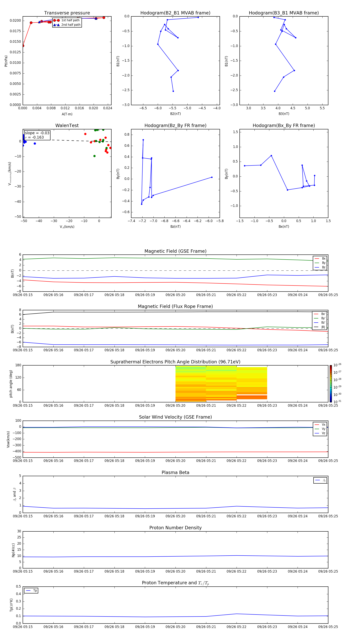Click the Proton Temperature and Te/Tp title
Image resolution: width=351 pixels, height=644 pixels.
(175, 583)
